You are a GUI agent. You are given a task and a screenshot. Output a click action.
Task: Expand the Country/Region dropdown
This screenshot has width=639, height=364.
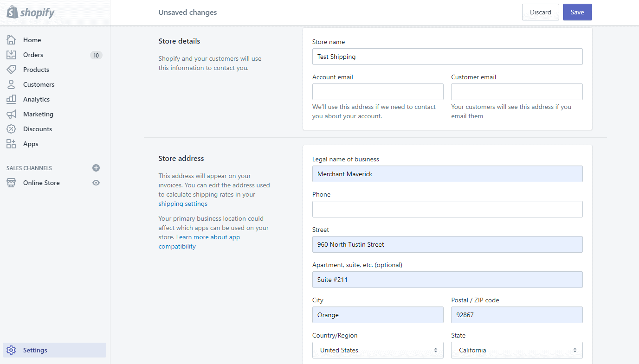(x=378, y=350)
